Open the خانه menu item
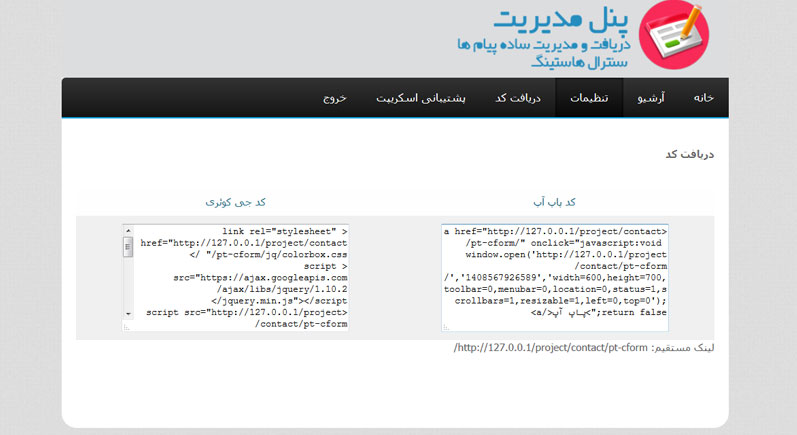The image size is (797, 435). pos(703,98)
